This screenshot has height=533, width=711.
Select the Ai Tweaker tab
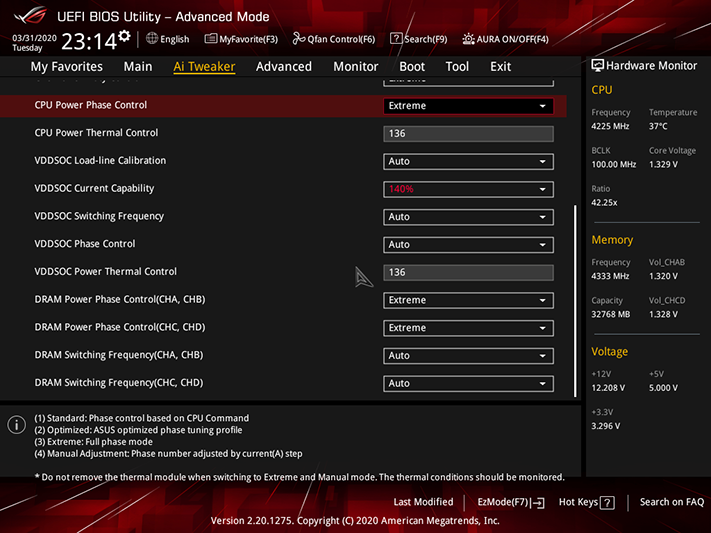click(204, 67)
